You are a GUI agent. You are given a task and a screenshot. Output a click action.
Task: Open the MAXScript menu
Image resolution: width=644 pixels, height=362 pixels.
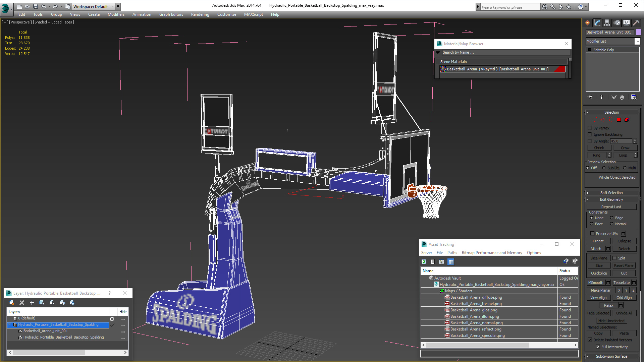click(254, 14)
